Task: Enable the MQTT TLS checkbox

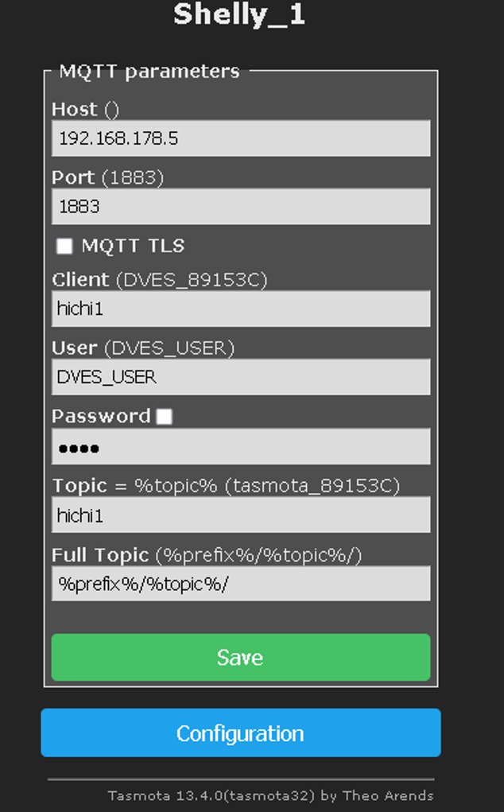Action: 64,247
